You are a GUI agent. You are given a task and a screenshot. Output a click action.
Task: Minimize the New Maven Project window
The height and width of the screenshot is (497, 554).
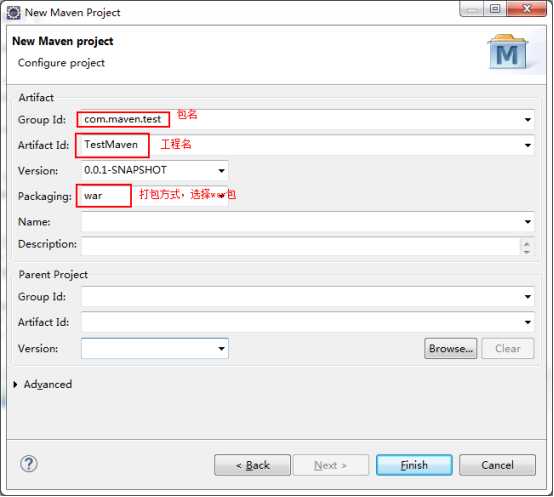pyautogui.click(x=472, y=9)
